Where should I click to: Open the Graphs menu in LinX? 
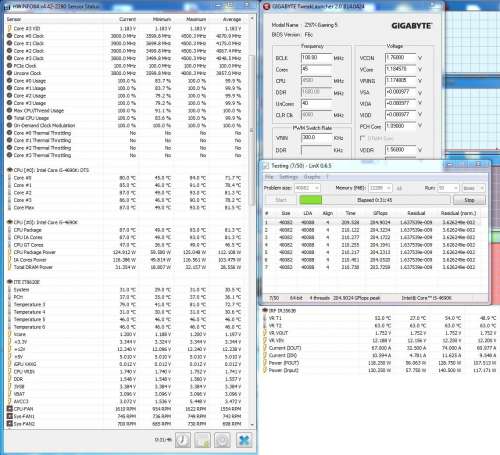312,177
